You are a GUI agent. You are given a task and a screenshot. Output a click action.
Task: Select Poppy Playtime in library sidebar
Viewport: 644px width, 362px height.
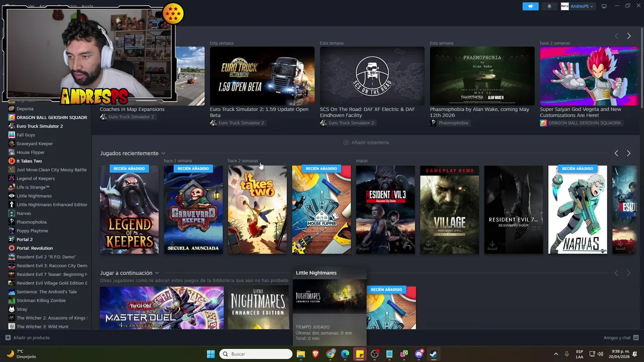click(32, 231)
